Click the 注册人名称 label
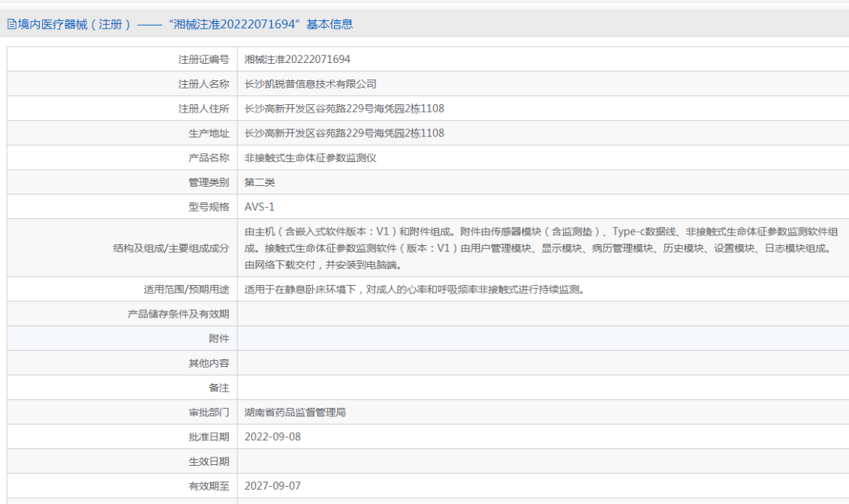The width and height of the screenshot is (849, 504). coord(203,84)
